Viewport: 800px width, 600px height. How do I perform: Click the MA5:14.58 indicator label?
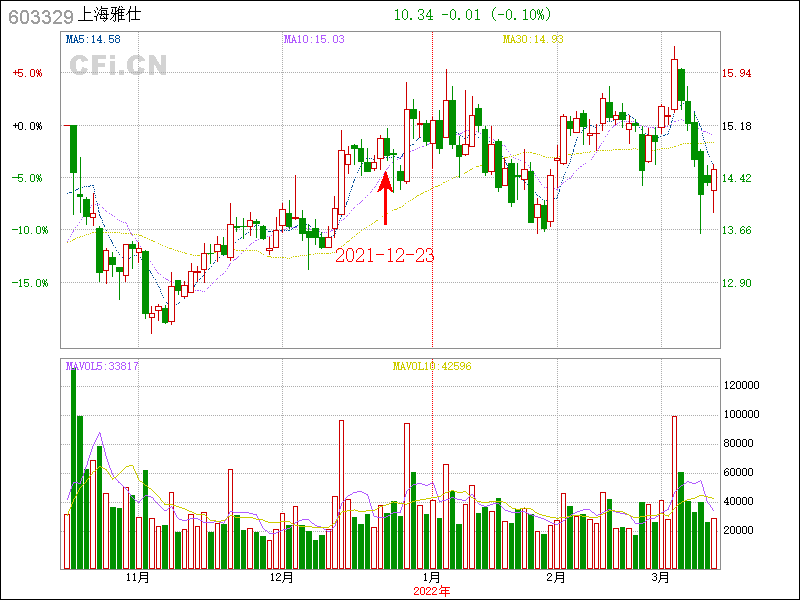[x=93, y=39]
